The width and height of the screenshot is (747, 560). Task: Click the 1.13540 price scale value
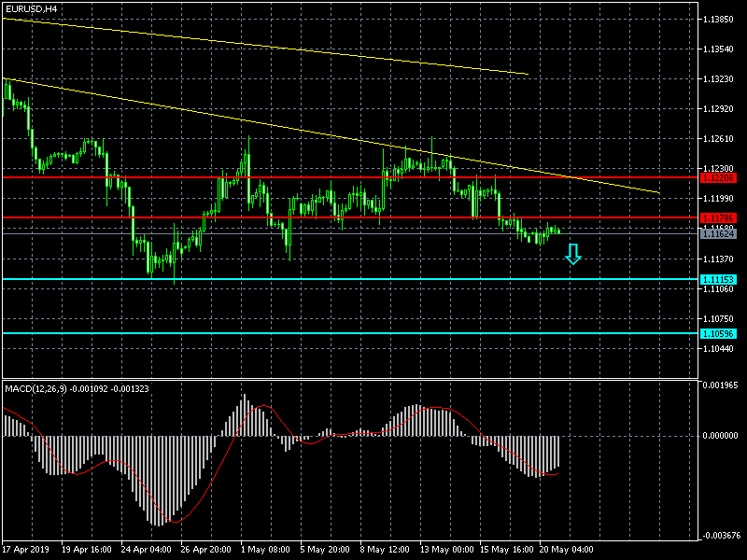point(718,49)
